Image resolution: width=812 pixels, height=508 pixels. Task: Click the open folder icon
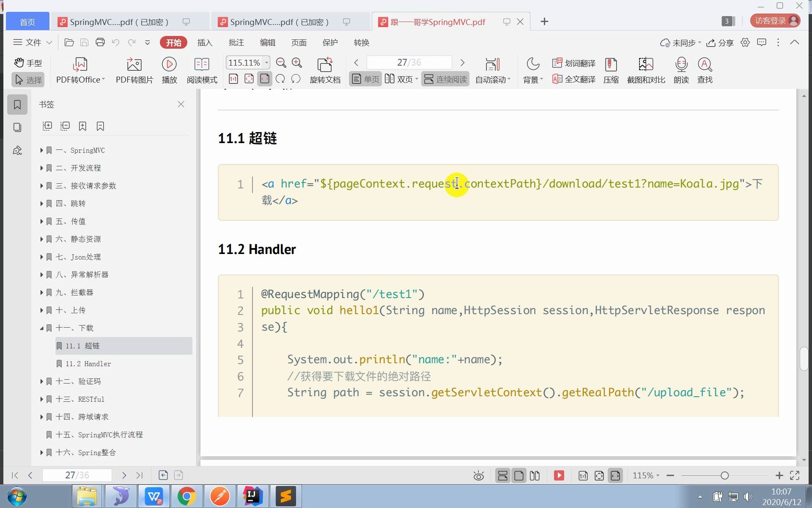click(69, 42)
